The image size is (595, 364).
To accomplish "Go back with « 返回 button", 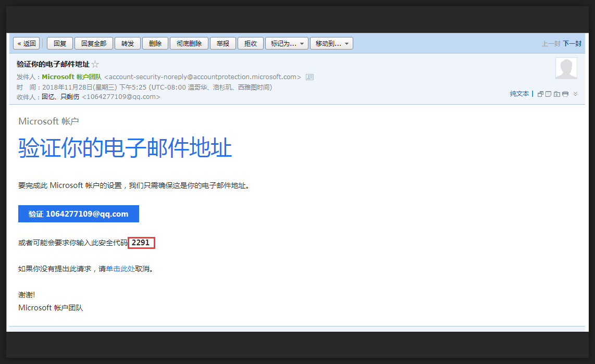I will (27, 44).
